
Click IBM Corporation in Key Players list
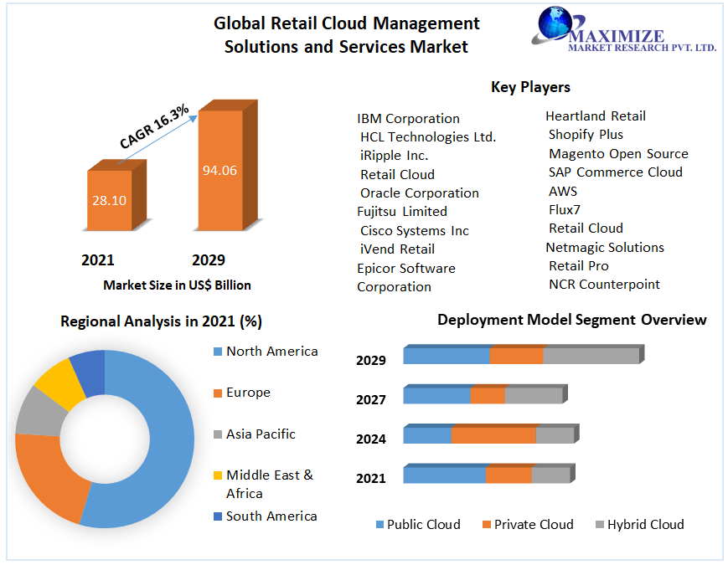click(x=408, y=119)
